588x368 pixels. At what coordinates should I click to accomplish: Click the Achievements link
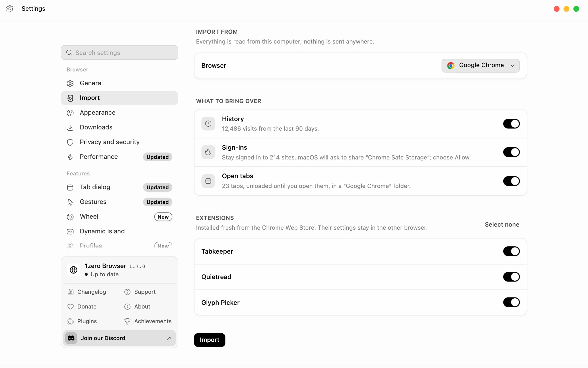pyautogui.click(x=148, y=321)
